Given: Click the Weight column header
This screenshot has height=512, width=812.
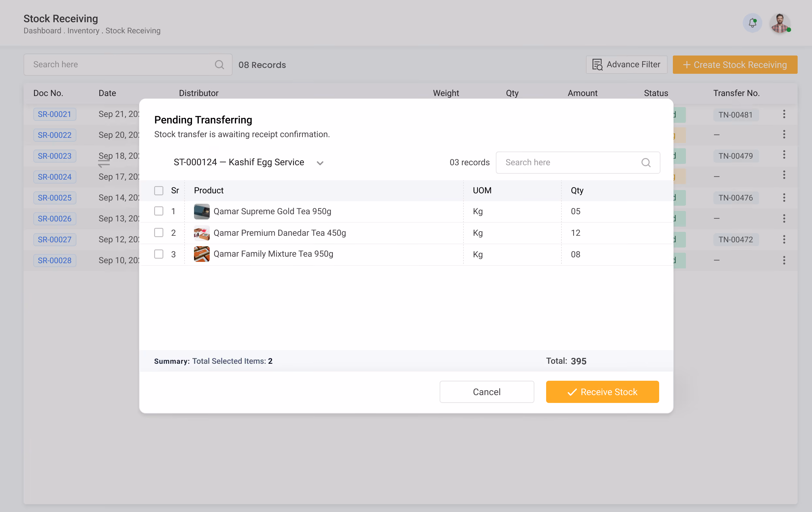Looking at the screenshot, I should pyautogui.click(x=446, y=93).
